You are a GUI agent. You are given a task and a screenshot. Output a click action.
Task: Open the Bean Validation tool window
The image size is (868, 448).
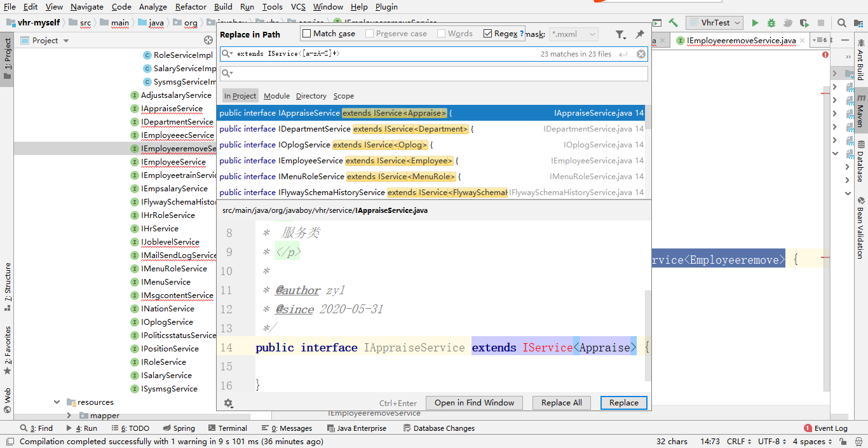coord(860,227)
